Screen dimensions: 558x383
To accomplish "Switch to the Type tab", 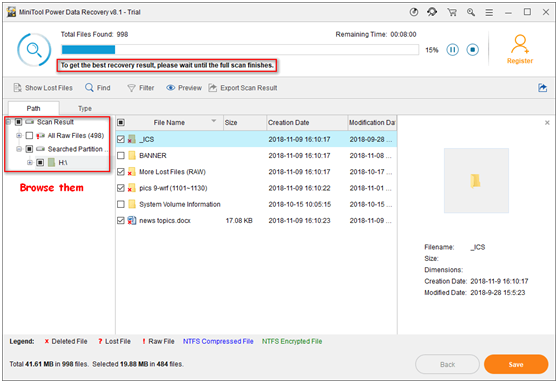I will point(85,108).
